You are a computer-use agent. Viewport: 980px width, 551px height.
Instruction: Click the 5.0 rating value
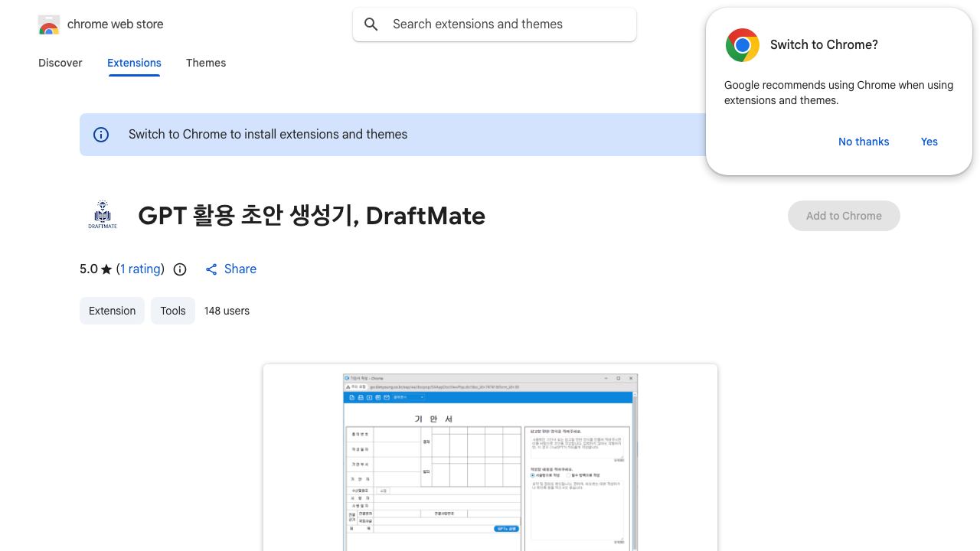pyautogui.click(x=89, y=269)
